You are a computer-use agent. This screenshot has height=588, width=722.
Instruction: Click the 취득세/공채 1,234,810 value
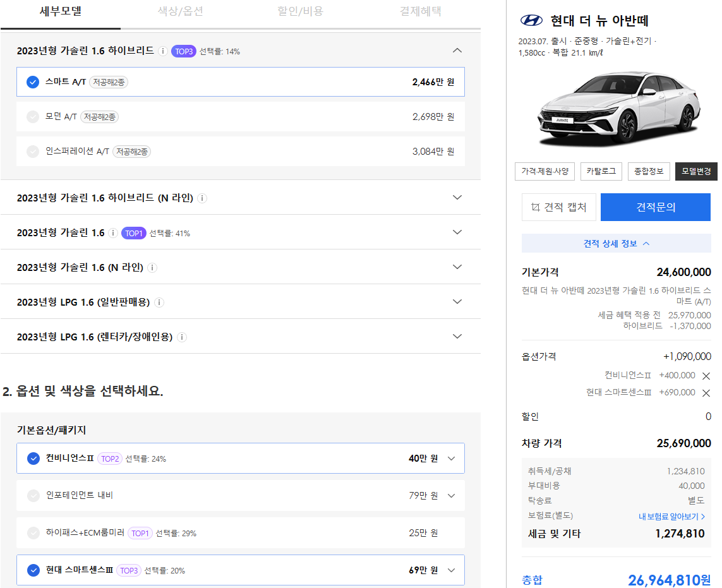pyautogui.click(x=685, y=471)
